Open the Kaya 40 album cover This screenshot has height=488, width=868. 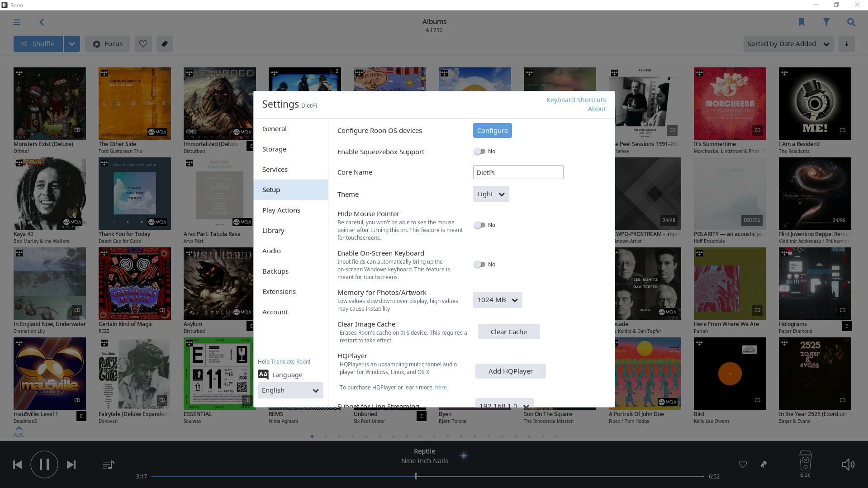[x=50, y=194]
